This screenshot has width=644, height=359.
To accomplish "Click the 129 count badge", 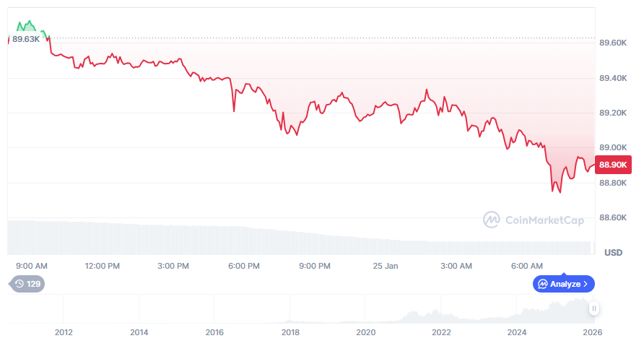I will (33, 284).
